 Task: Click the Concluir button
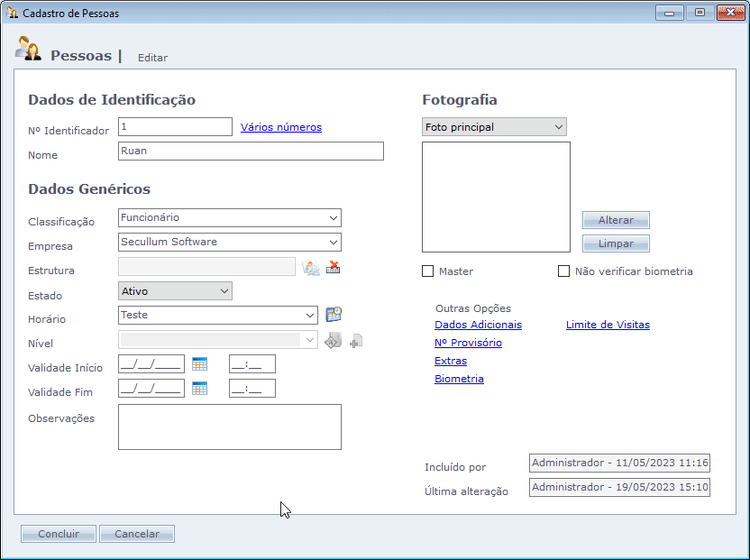pyautogui.click(x=59, y=534)
